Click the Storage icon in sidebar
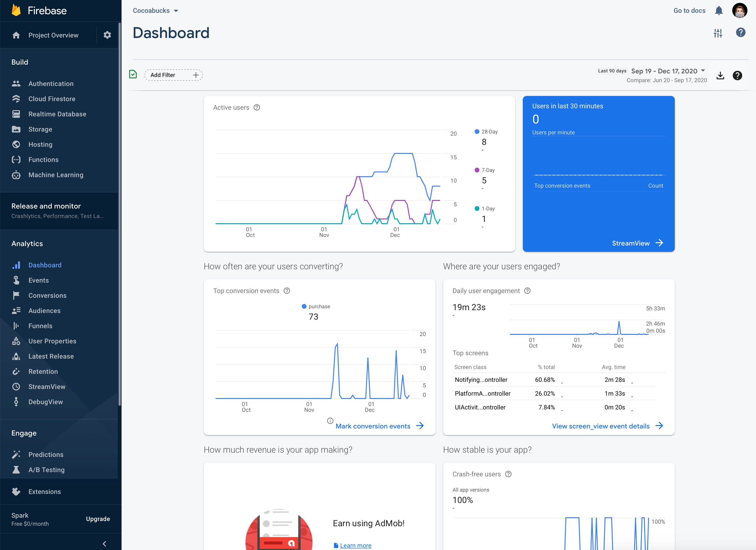The width and height of the screenshot is (756, 550). [x=16, y=129]
